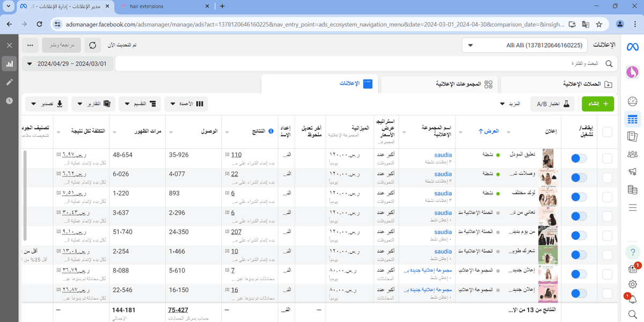Click the green إنشاء create button
Image resolution: width=644 pixels, height=322 pixels.
pyautogui.click(x=598, y=103)
